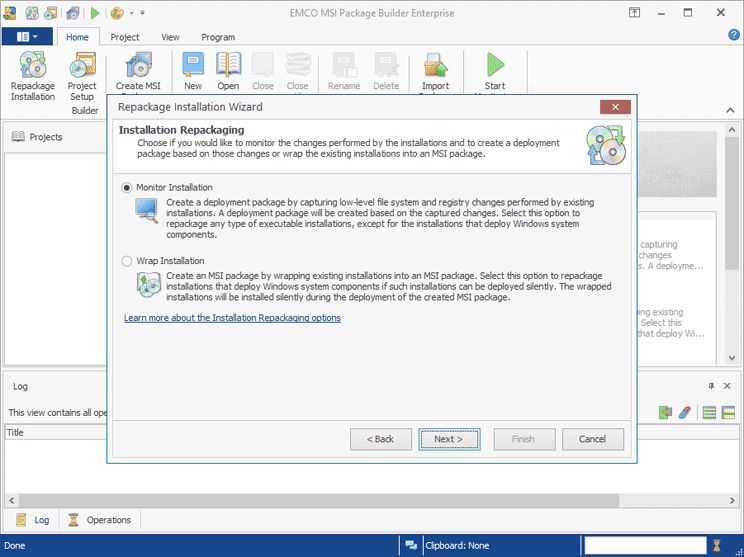The width and height of the screenshot is (744, 557).
Task: Click the Open project book icon
Action: 228,65
